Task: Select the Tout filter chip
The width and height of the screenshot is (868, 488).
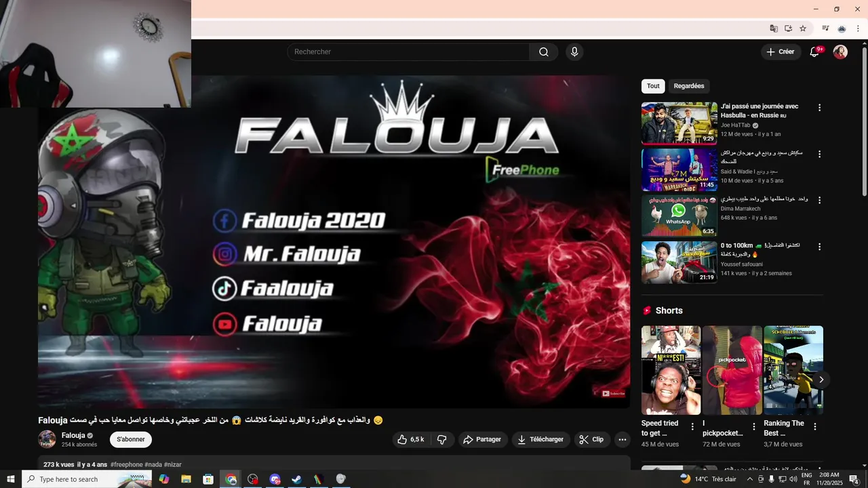Action: coord(653,86)
